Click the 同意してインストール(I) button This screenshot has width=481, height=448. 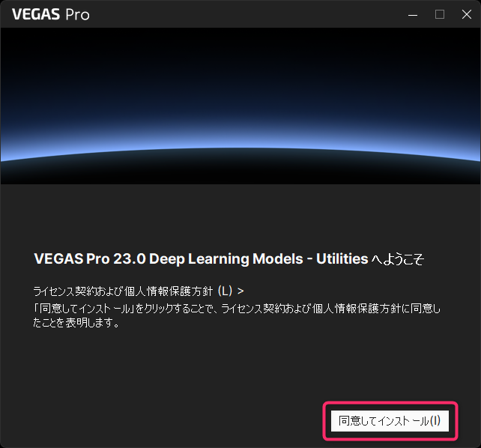[x=390, y=421]
